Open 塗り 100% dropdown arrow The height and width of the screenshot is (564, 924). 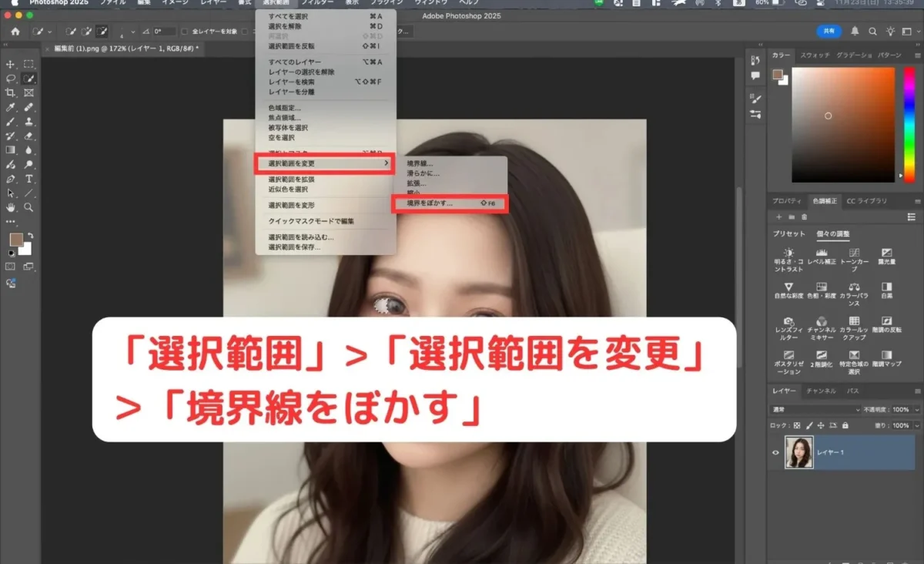(x=916, y=425)
